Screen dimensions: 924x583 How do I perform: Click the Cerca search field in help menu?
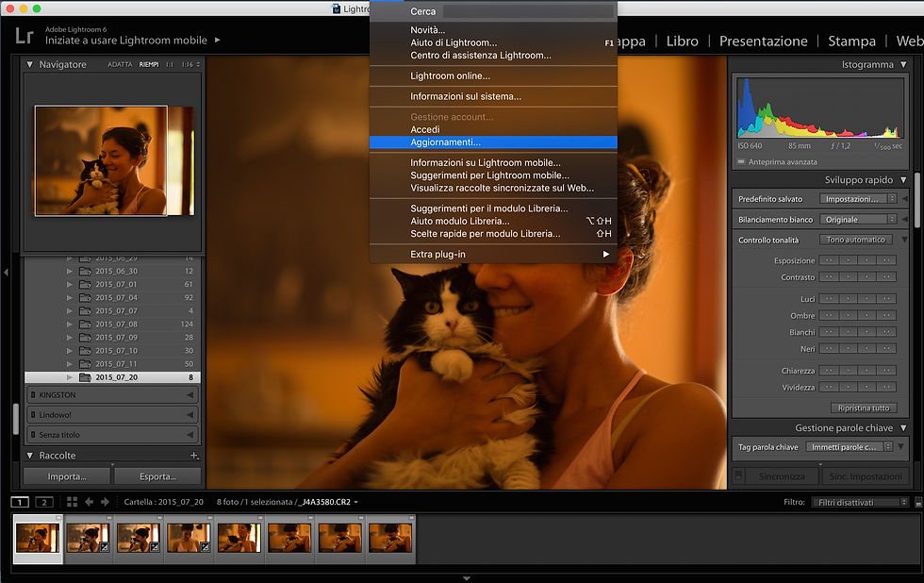(529, 11)
